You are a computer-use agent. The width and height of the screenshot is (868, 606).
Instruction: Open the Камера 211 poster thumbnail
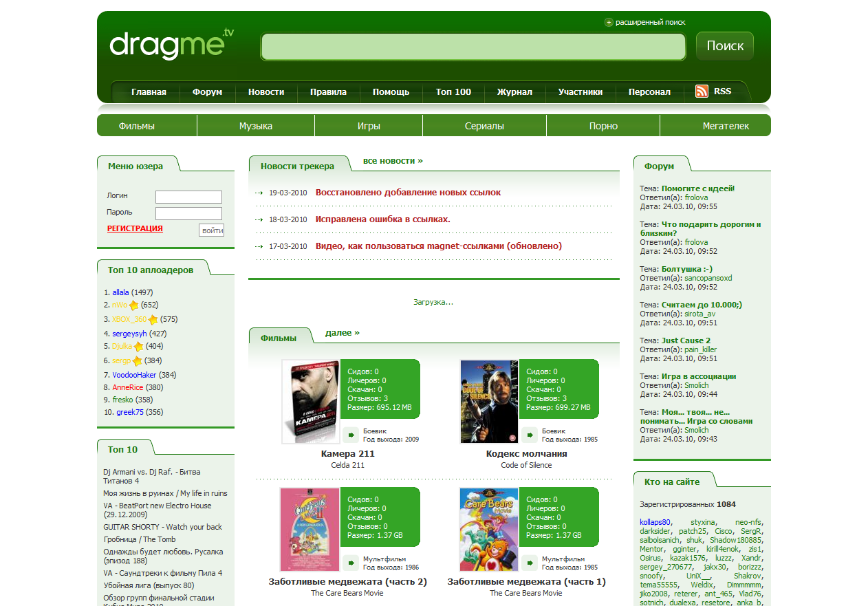pos(311,402)
